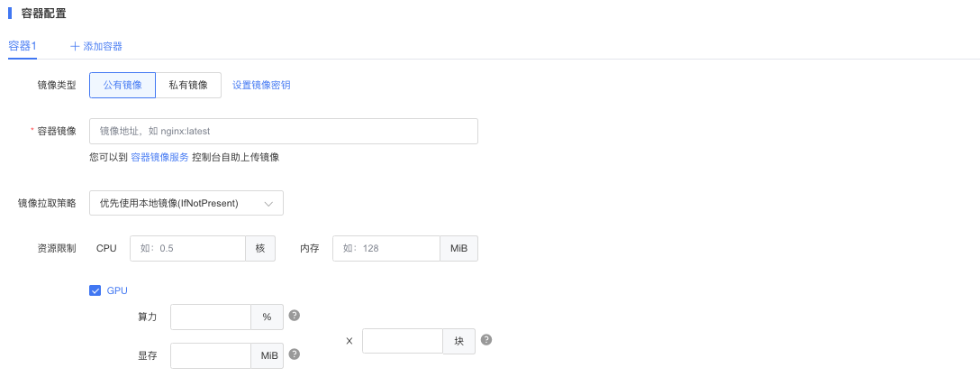Screen dimensions: 980x377
Task: Uncheck the GPU checkbox
Action: (95, 290)
